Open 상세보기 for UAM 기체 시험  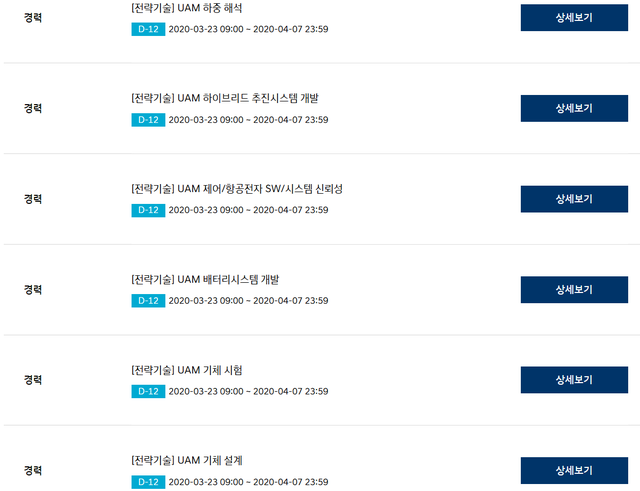coord(574,380)
